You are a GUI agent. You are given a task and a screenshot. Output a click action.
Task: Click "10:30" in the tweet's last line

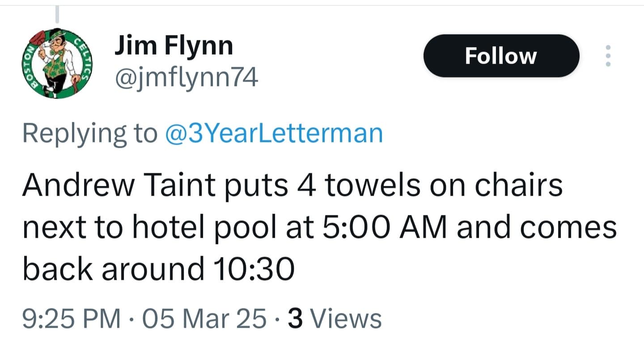[250, 269]
